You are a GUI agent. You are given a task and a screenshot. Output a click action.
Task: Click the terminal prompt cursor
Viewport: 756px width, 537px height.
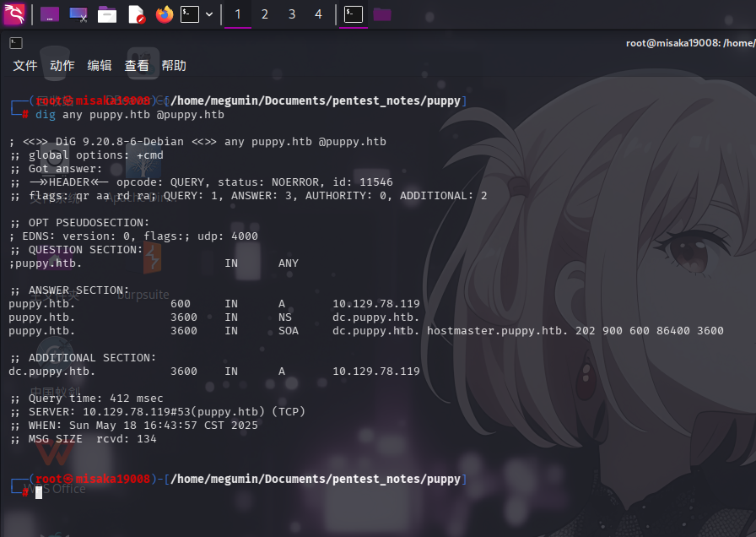[39, 492]
